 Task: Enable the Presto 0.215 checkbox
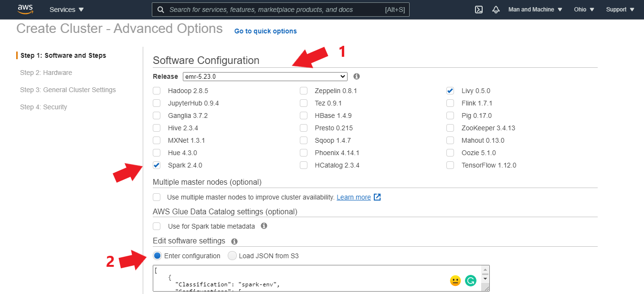tap(304, 128)
